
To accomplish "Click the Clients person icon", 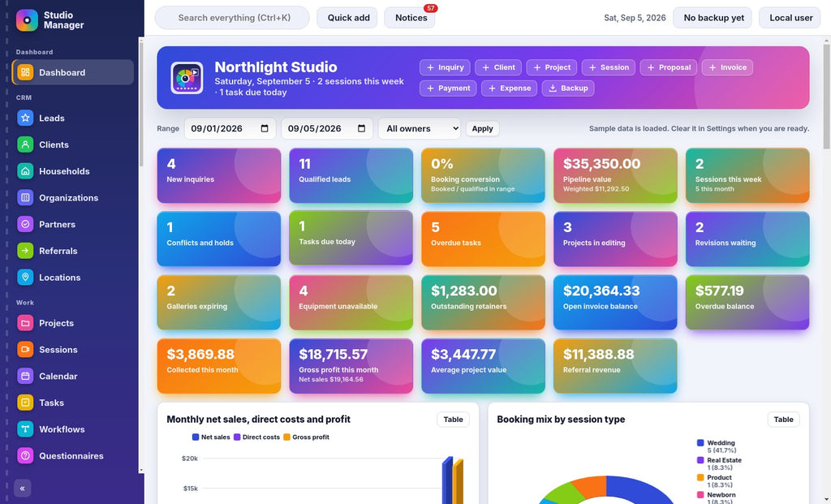I will click(x=25, y=144).
